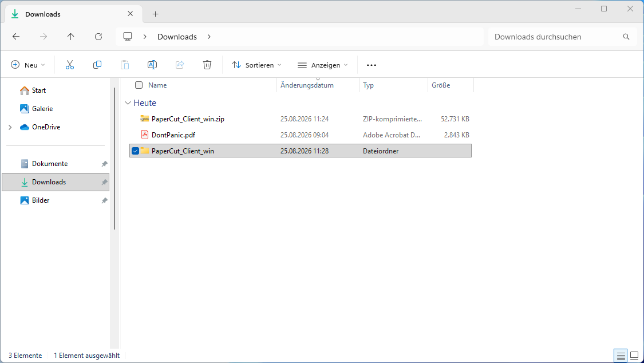Viewport: 644px width, 363px height.
Task: Select Downloads in the sidebar
Action: 56,182
